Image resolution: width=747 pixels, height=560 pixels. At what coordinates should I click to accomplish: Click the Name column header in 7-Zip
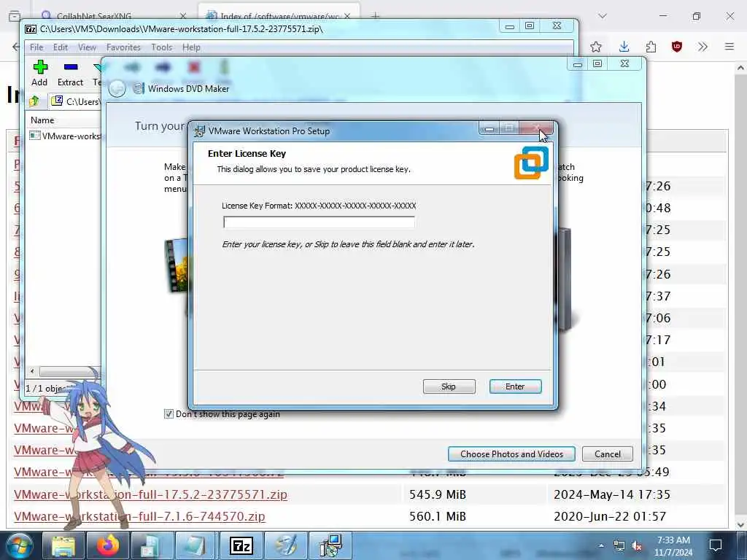coord(64,120)
